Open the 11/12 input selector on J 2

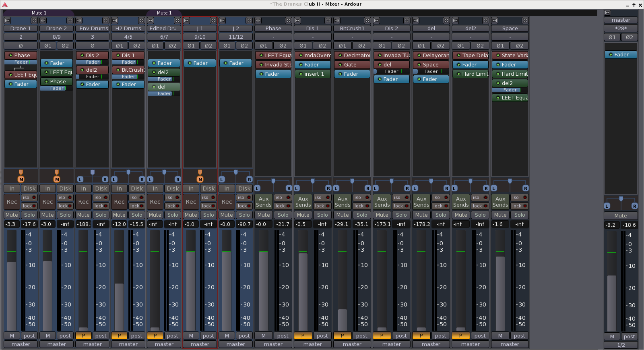click(235, 37)
